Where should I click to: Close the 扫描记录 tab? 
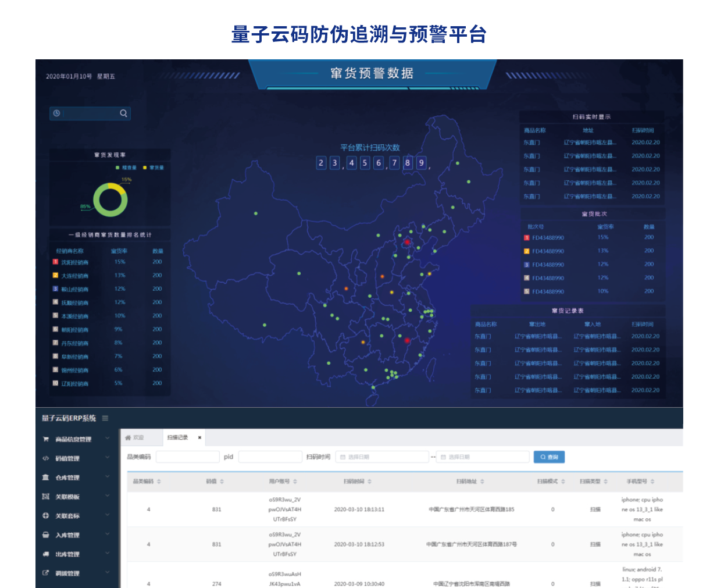pyautogui.click(x=199, y=437)
